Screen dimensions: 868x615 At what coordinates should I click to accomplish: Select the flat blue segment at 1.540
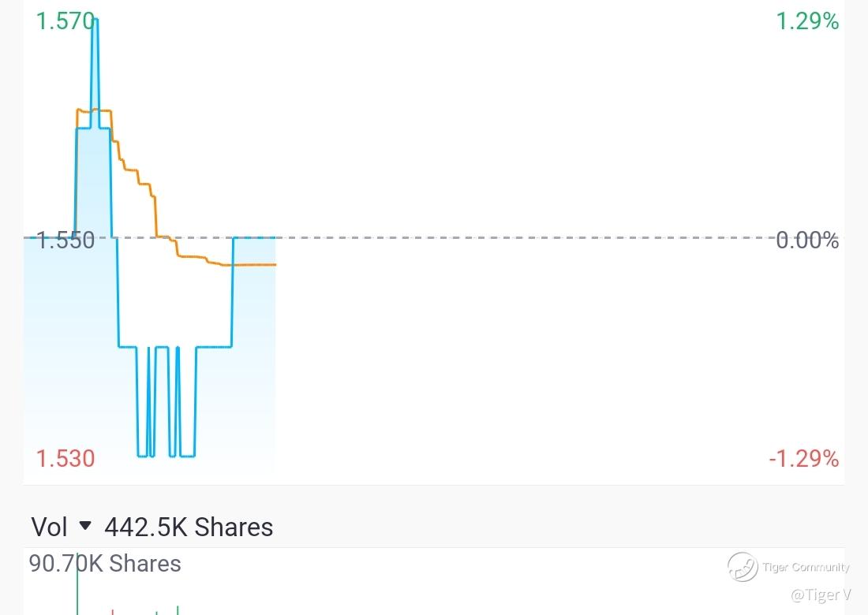point(214,347)
